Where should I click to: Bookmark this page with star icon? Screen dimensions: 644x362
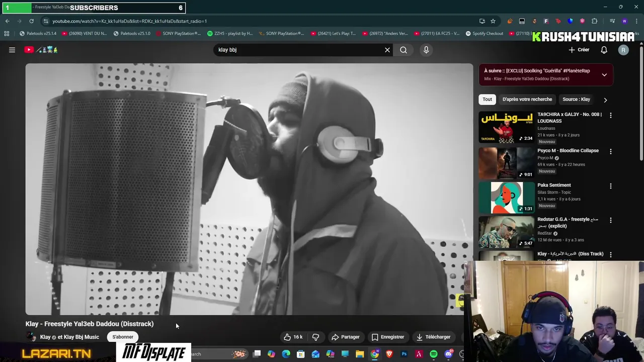coord(493,21)
